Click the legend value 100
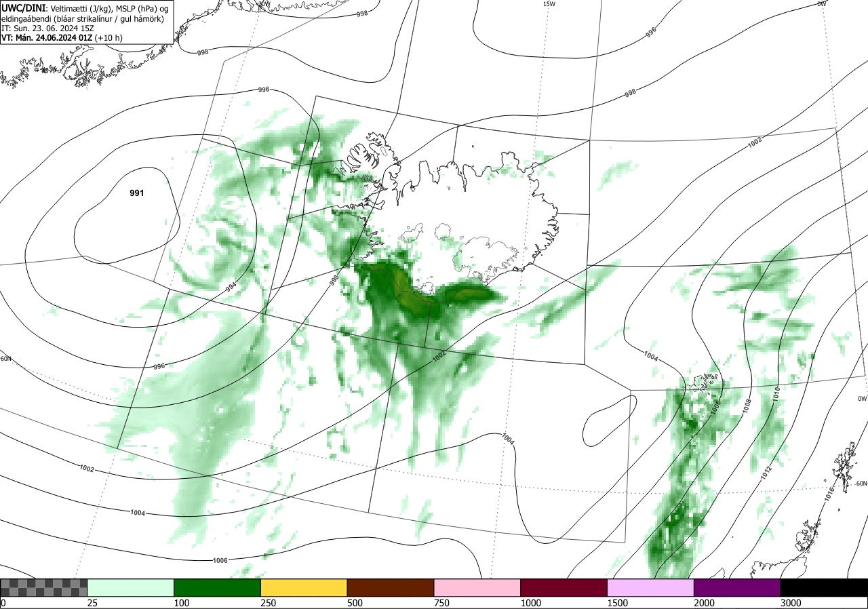868x609 pixels. [x=182, y=603]
